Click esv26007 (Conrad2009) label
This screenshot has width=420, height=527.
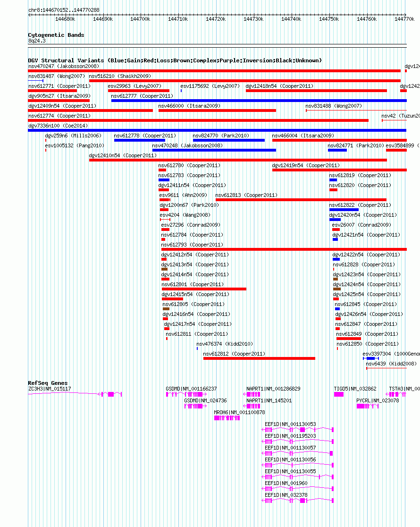(361, 225)
